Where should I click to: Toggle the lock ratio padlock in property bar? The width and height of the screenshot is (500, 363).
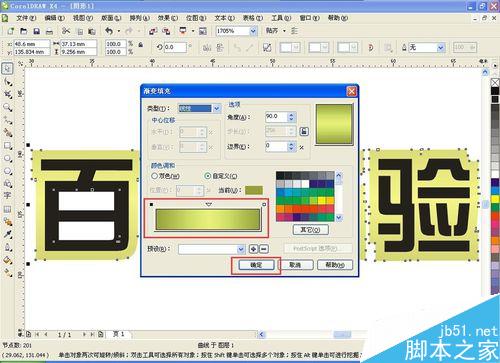(141, 44)
